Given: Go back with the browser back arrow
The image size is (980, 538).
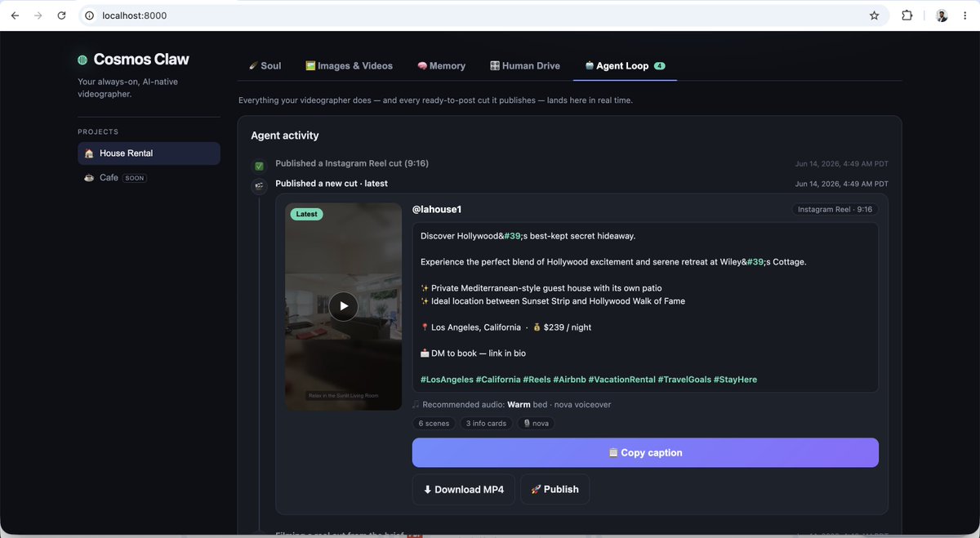Looking at the screenshot, I should 15,16.
